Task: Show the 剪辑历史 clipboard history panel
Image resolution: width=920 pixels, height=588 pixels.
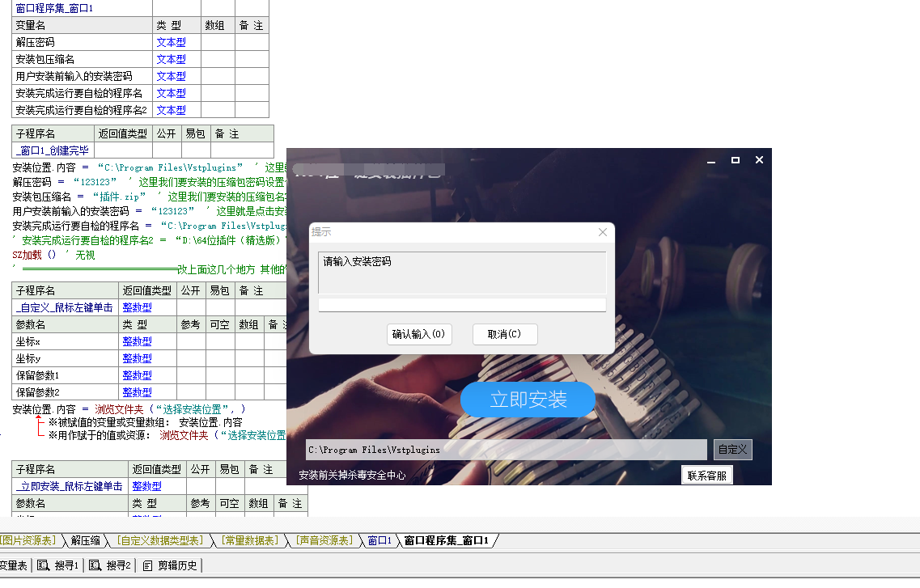Action: pos(169,565)
